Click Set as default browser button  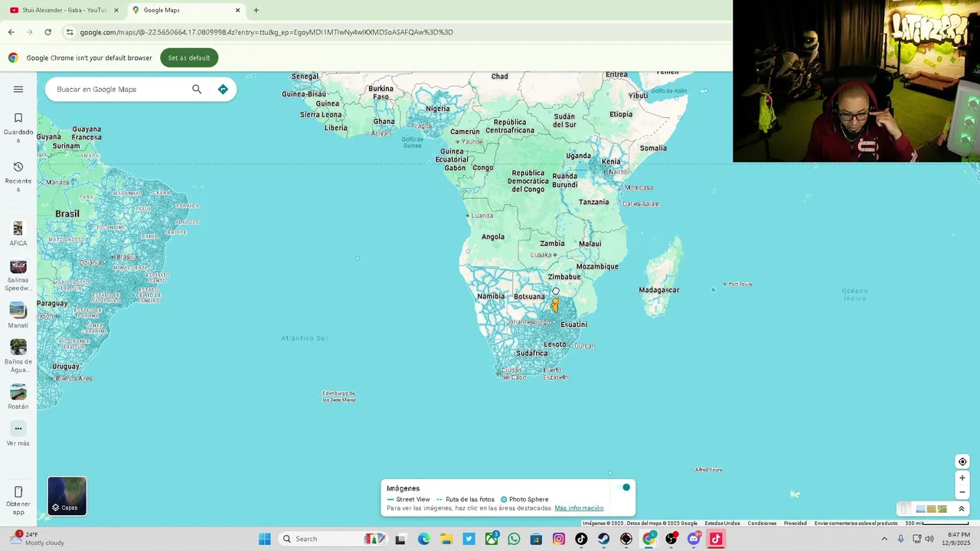pos(189,57)
